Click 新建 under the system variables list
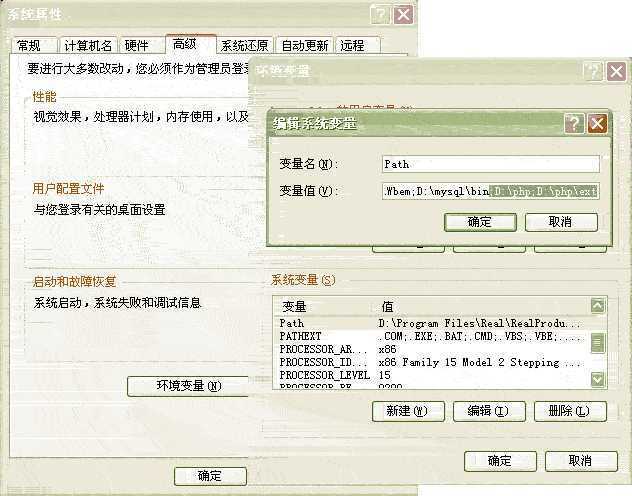 click(408, 411)
